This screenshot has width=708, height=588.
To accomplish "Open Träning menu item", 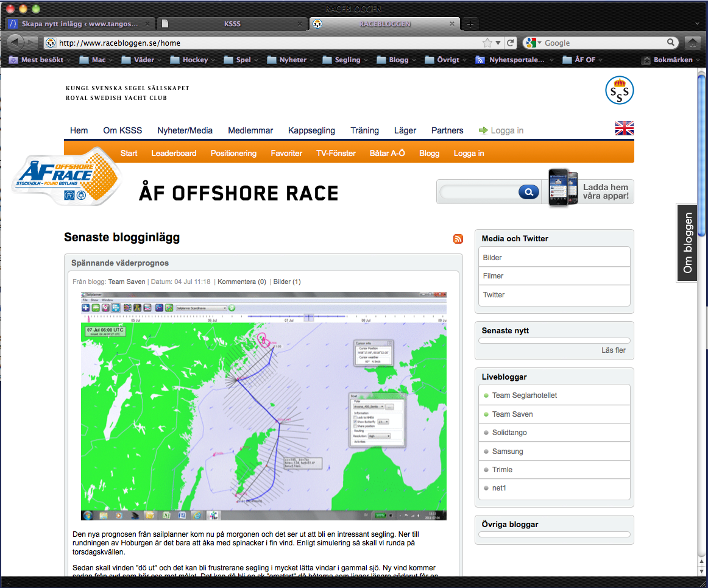I will click(364, 130).
